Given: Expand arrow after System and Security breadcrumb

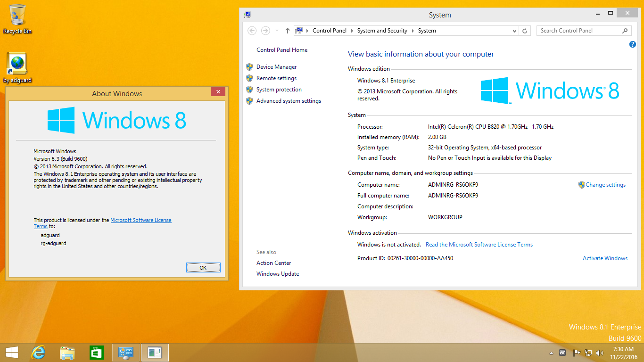Looking at the screenshot, I should 413,31.
